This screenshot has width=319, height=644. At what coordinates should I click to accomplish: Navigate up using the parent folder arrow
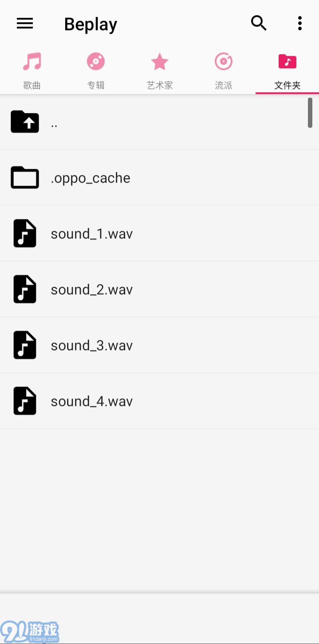pyautogui.click(x=25, y=121)
